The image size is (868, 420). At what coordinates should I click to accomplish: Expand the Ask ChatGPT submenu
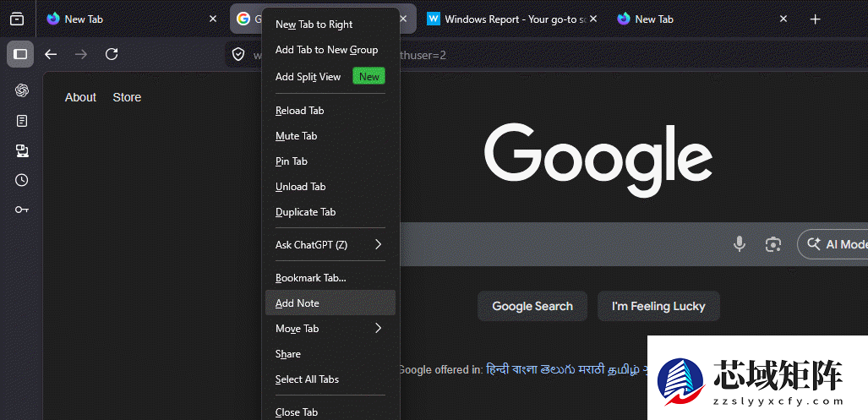pos(330,245)
